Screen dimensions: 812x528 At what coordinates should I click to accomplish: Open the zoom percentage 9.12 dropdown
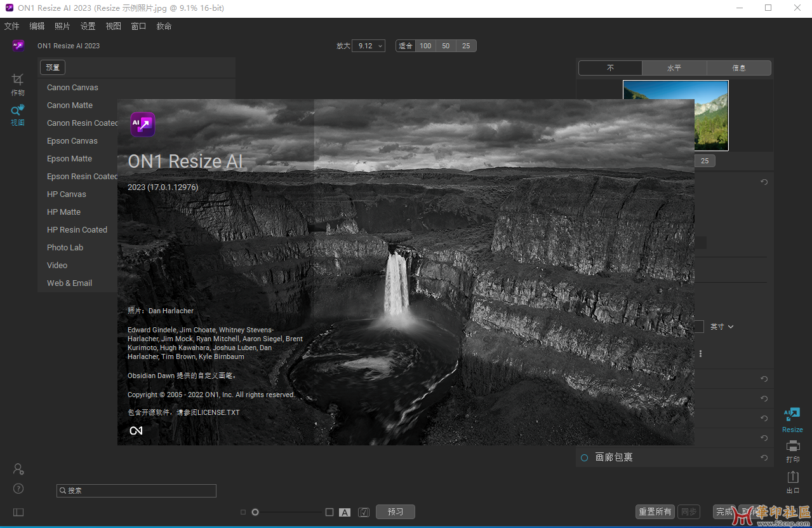[x=369, y=46]
